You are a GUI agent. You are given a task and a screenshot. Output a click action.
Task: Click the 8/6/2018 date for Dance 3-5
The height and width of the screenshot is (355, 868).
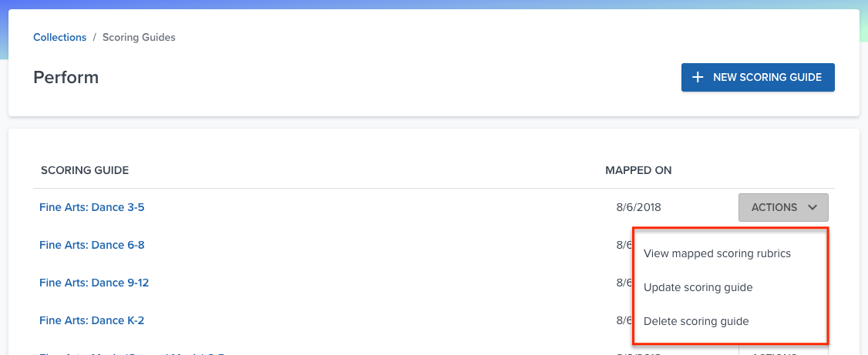click(638, 207)
